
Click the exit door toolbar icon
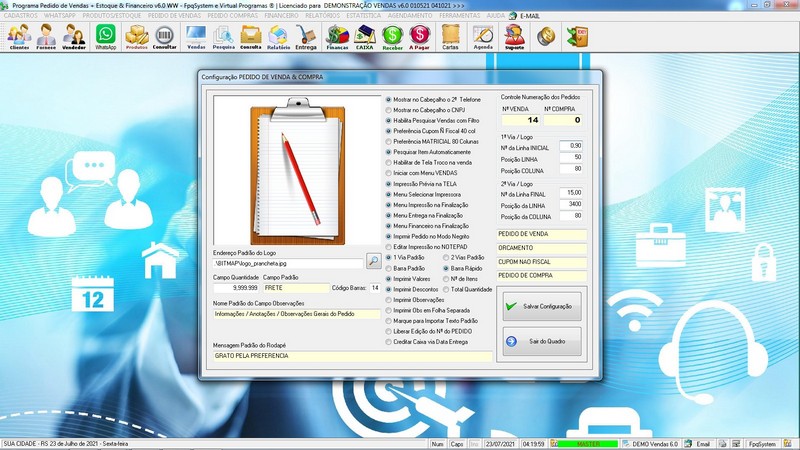pos(578,36)
